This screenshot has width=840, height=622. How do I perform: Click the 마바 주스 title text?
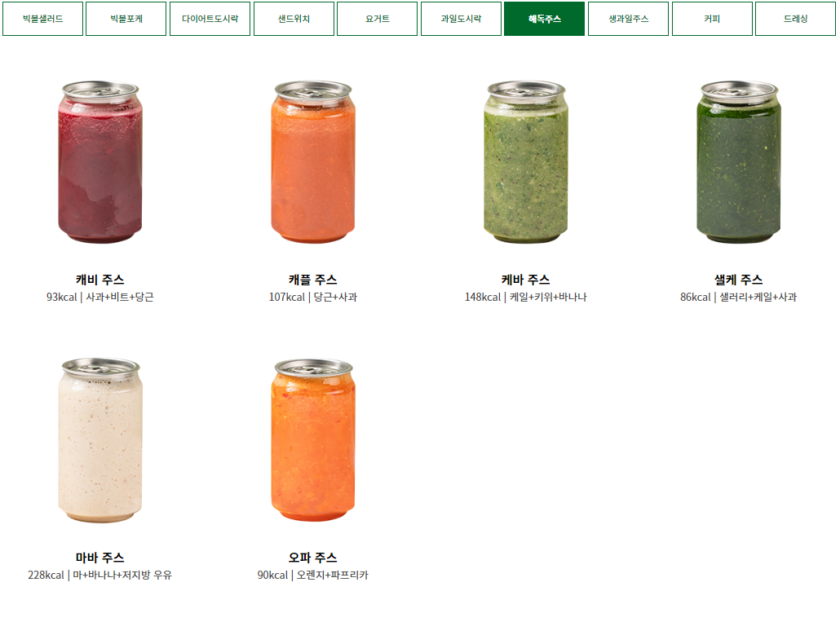[100, 558]
